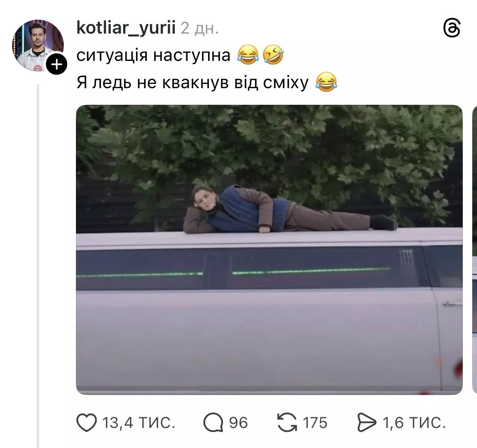Share the post via paper plane icon
Viewport: 477px width, 448px height.
point(367,422)
